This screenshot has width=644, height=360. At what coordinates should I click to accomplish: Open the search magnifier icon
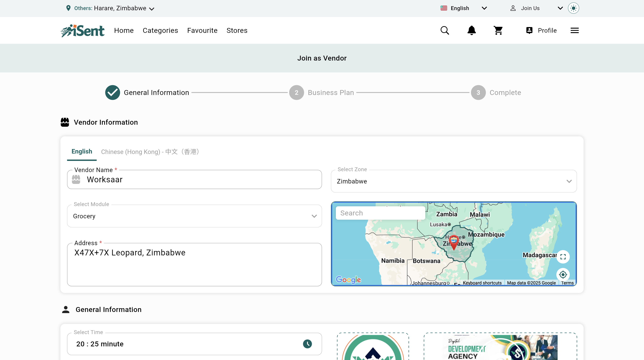445,30
